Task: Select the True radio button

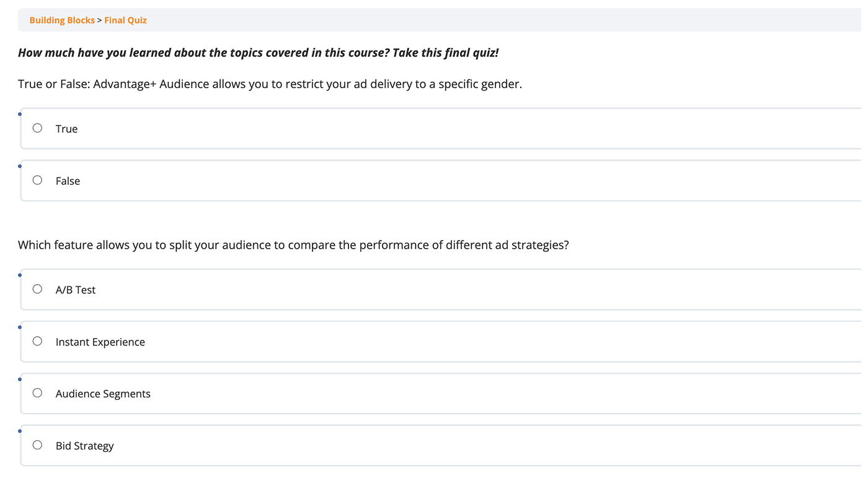Action: pyautogui.click(x=37, y=128)
